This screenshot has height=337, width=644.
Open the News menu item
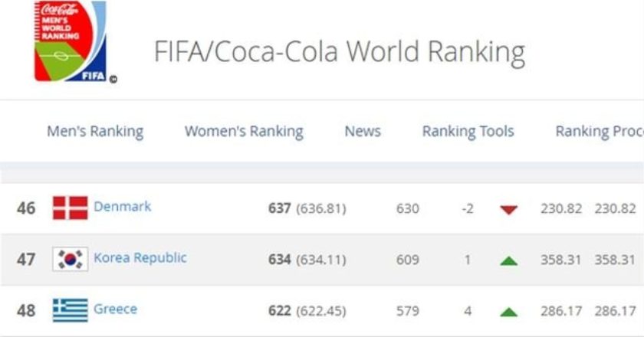(x=363, y=131)
